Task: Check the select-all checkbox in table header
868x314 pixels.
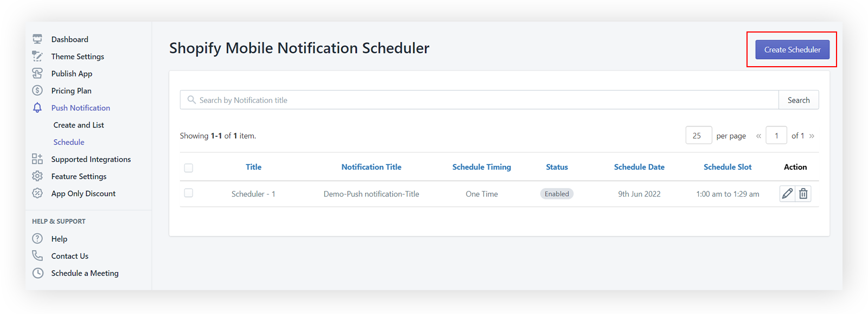Action: pos(188,168)
